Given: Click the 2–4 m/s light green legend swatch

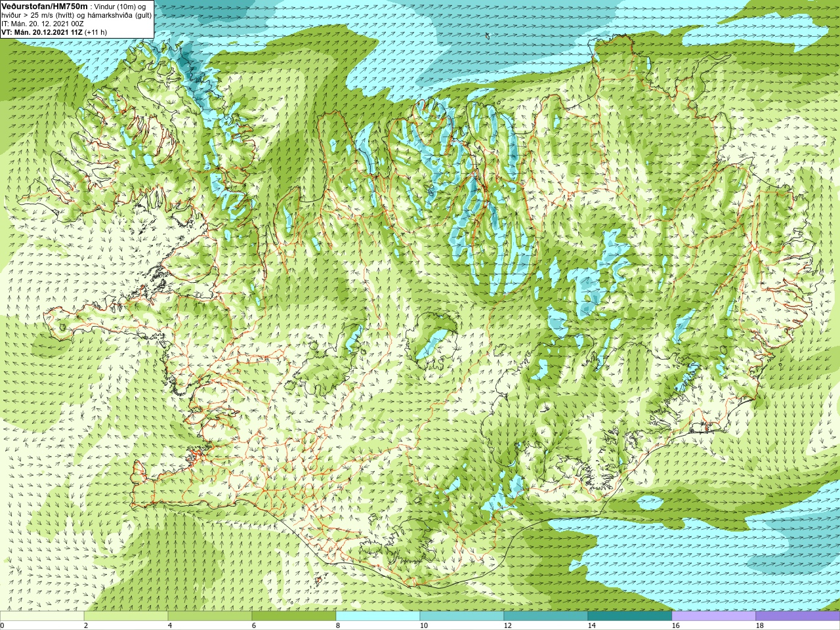Looking at the screenshot, I should 126,616.
